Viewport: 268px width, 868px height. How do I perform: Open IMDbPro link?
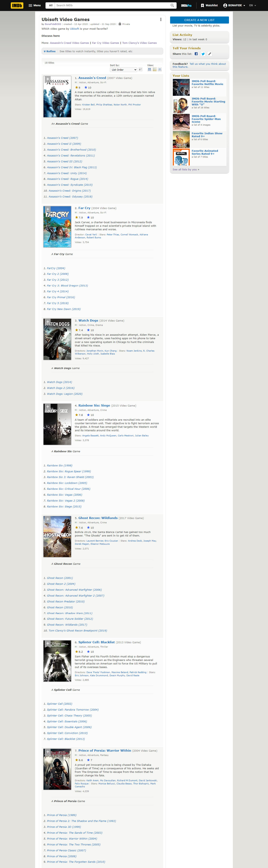click(x=186, y=5)
